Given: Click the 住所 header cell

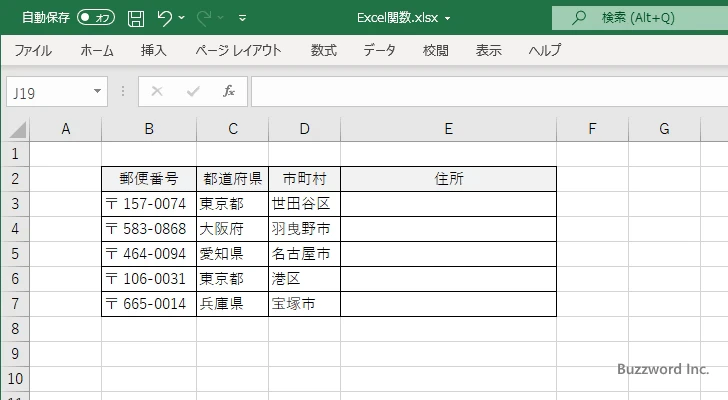Looking at the screenshot, I should 448,179.
